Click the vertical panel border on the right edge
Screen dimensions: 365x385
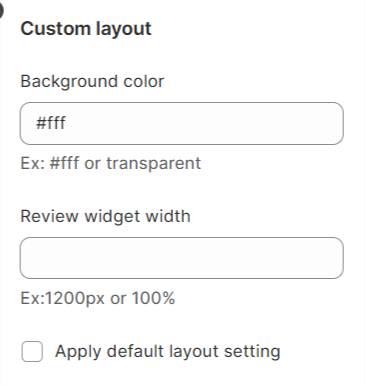coord(364,192)
